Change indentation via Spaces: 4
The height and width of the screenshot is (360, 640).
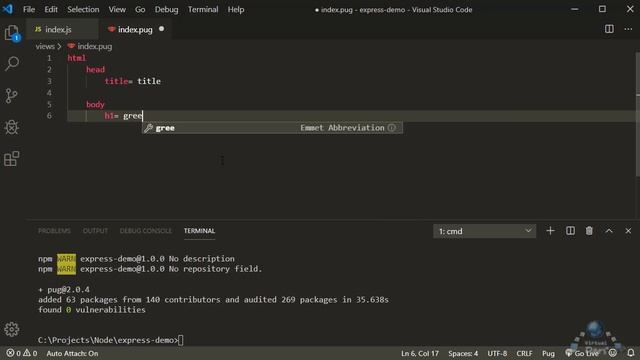point(463,353)
